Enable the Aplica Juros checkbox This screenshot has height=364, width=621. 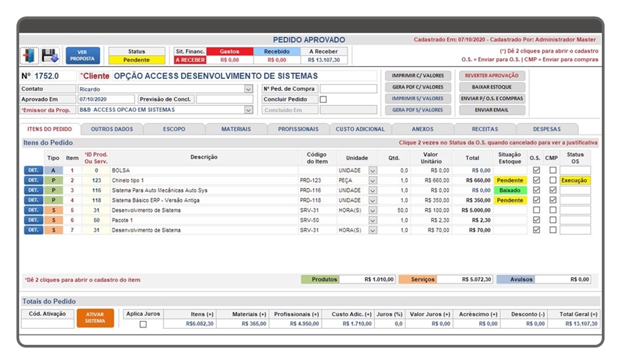(x=143, y=324)
